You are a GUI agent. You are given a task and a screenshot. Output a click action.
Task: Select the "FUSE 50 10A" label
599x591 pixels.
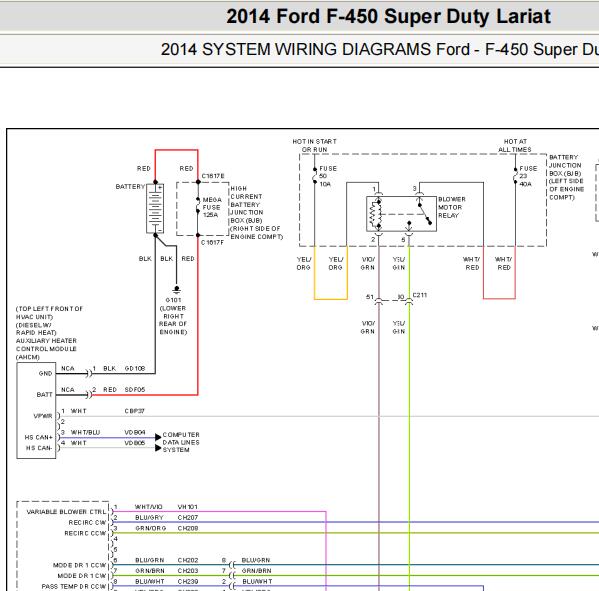point(327,176)
